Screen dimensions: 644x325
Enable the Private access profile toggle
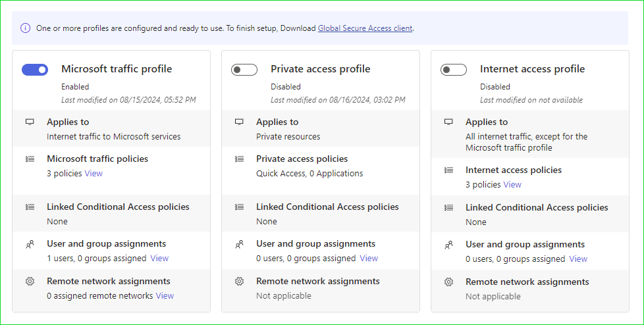(x=244, y=70)
